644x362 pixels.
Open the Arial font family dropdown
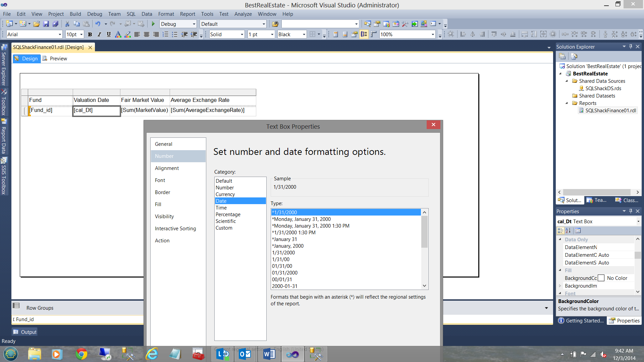pos(60,34)
